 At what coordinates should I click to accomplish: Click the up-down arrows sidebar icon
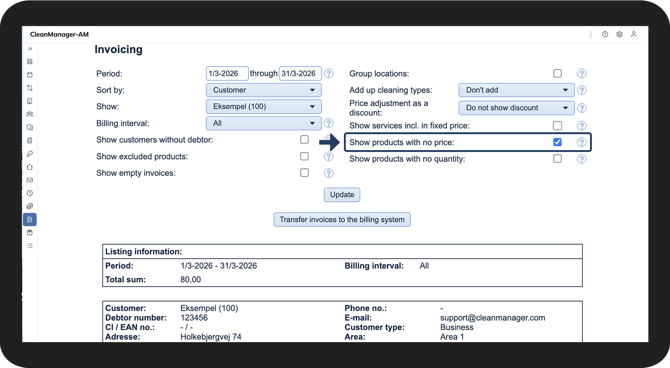point(30,88)
